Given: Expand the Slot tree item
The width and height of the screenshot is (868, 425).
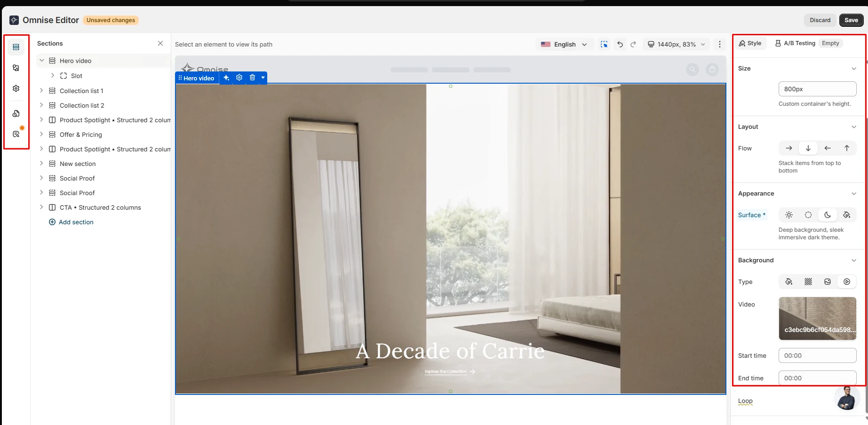Looking at the screenshot, I should (x=53, y=75).
